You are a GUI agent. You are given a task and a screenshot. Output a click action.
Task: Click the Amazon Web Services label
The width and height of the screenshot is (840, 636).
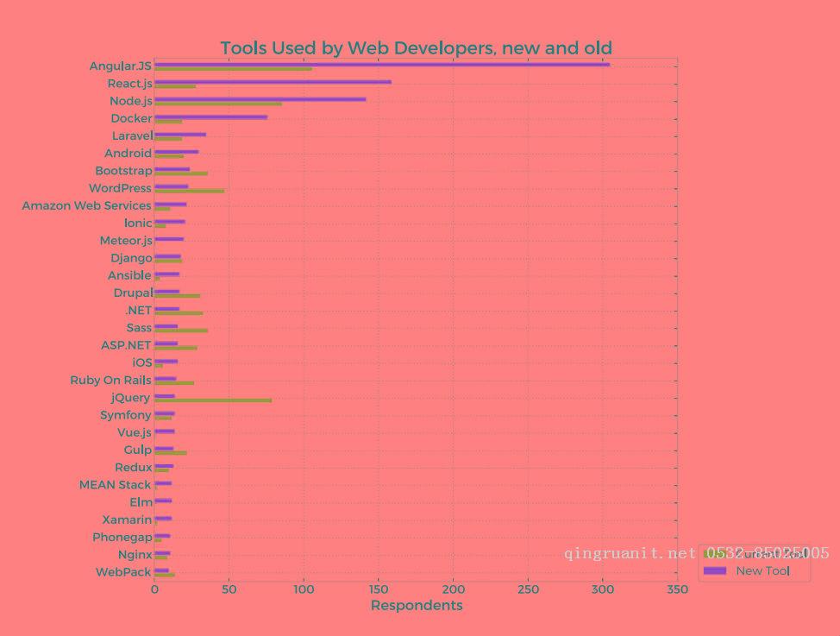point(86,206)
